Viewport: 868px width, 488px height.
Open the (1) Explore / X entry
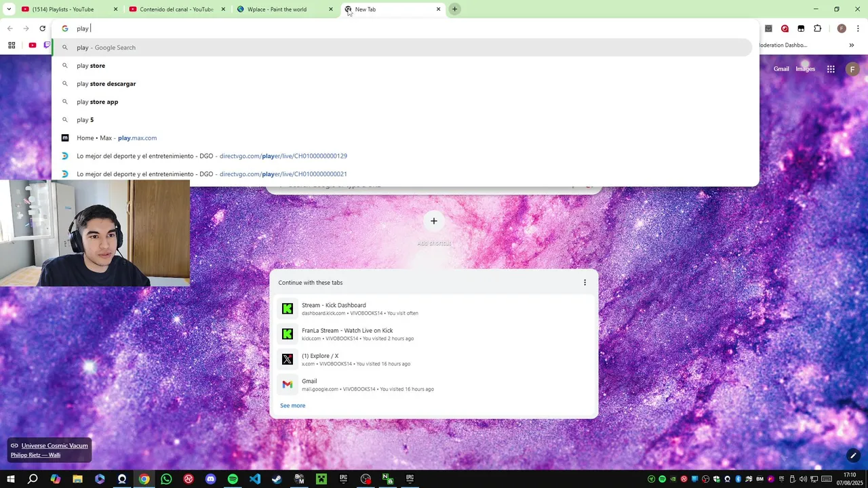(434, 359)
